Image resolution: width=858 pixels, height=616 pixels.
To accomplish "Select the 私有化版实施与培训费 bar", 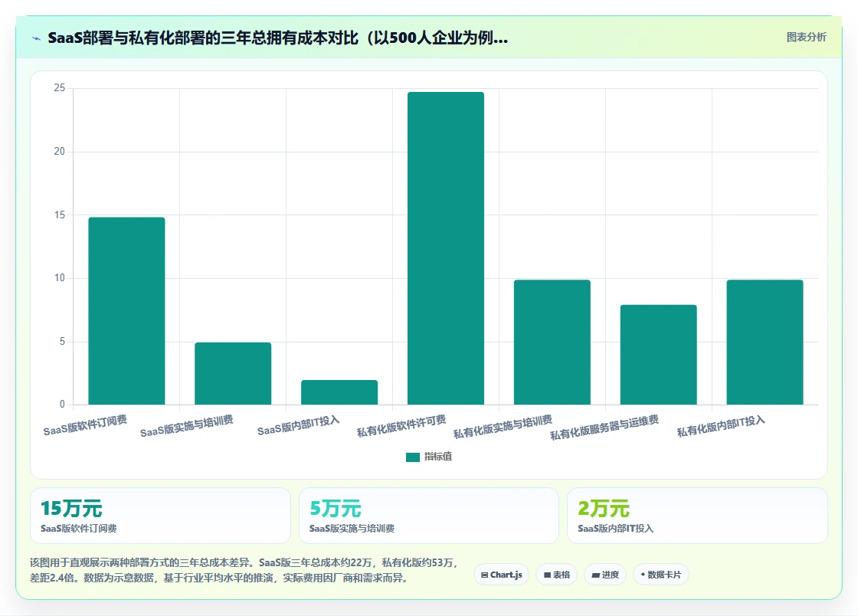I will point(552,342).
